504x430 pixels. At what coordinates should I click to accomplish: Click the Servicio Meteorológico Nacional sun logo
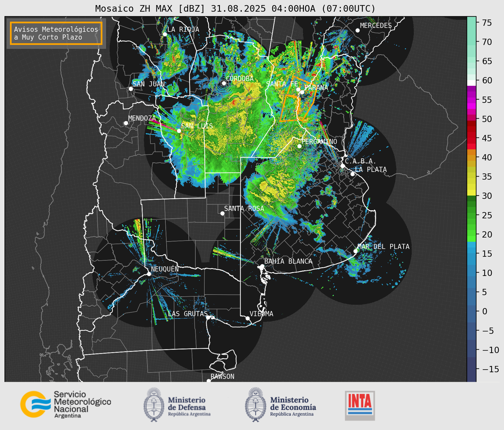pos(35,404)
